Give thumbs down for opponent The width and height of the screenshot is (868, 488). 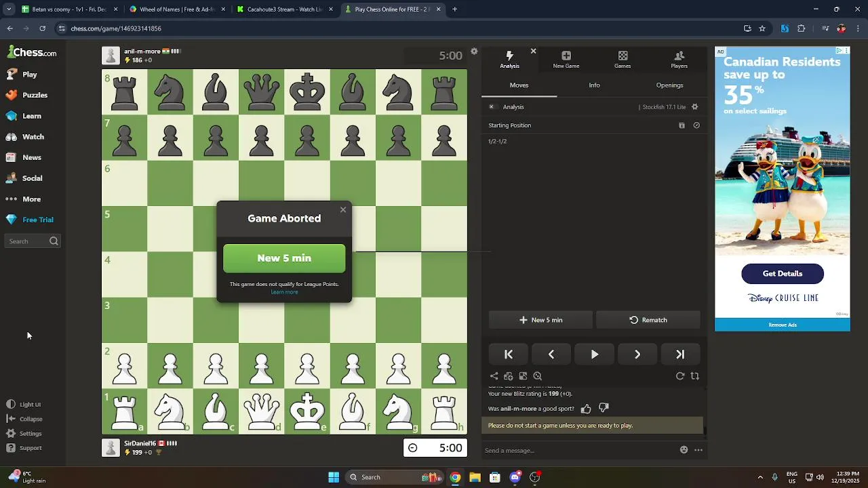(604, 409)
